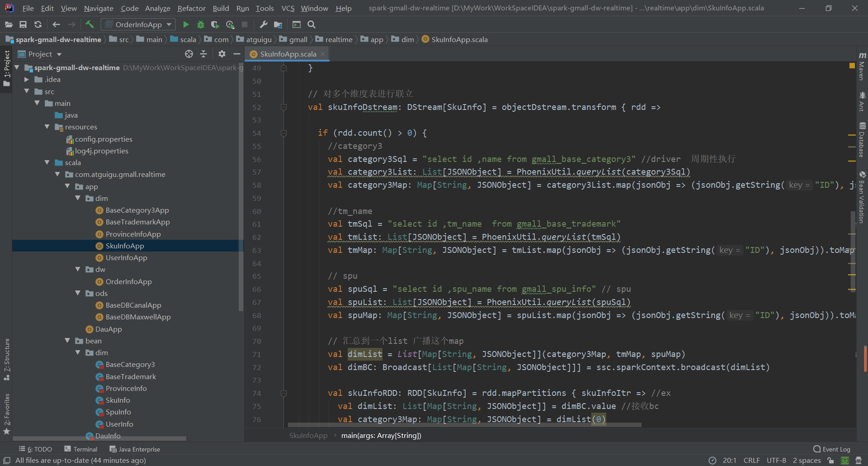Close the SkuInfoApp.scala tab
868x466 pixels.
(x=323, y=54)
